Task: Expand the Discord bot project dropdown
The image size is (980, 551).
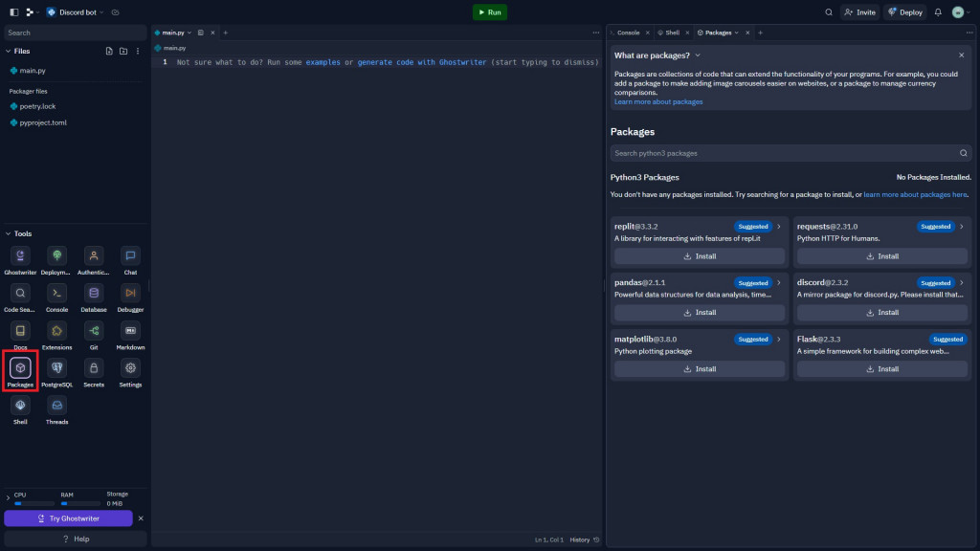Action: pos(101,12)
